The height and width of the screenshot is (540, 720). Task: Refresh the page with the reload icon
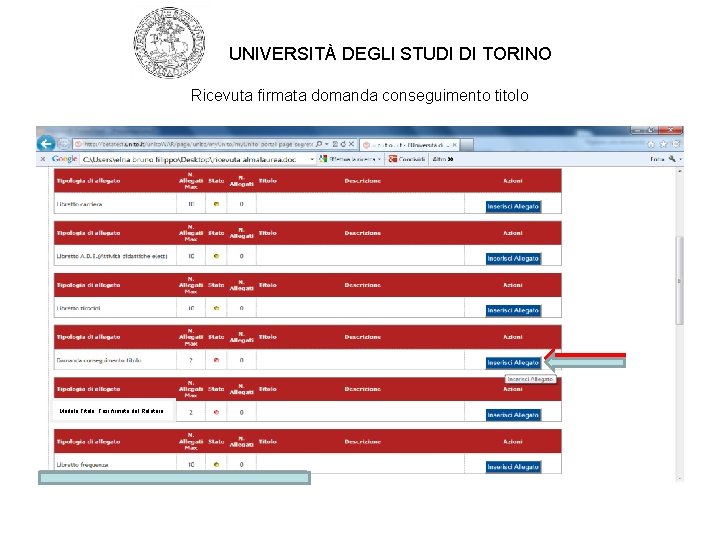[343, 144]
